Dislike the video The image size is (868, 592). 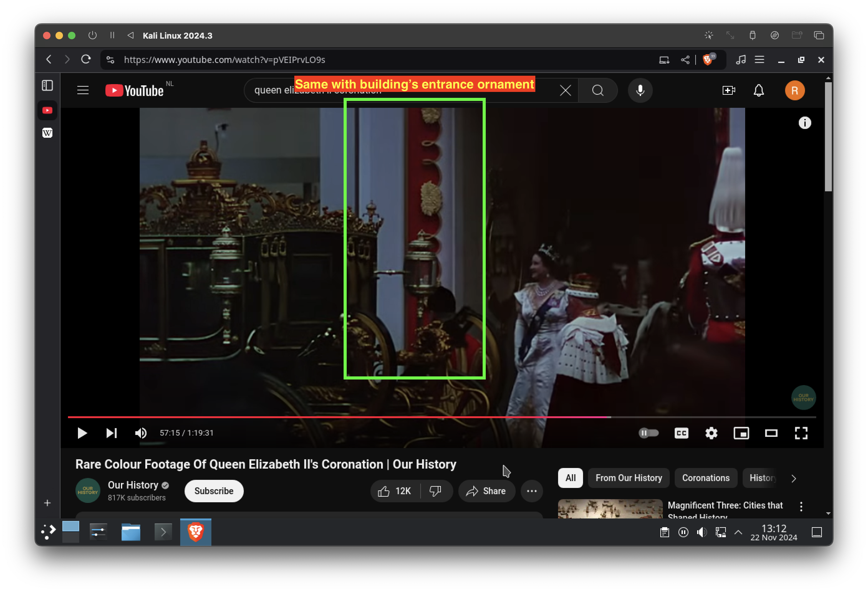(436, 491)
